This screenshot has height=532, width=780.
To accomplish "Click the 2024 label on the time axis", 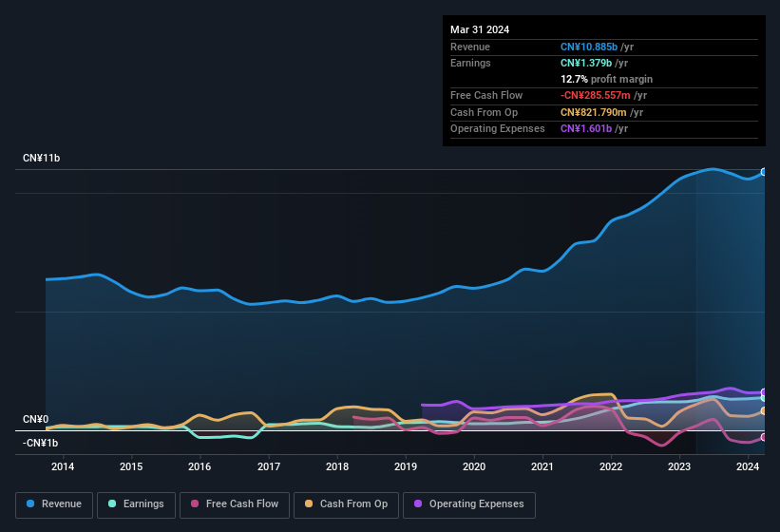I will (x=748, y=466).
